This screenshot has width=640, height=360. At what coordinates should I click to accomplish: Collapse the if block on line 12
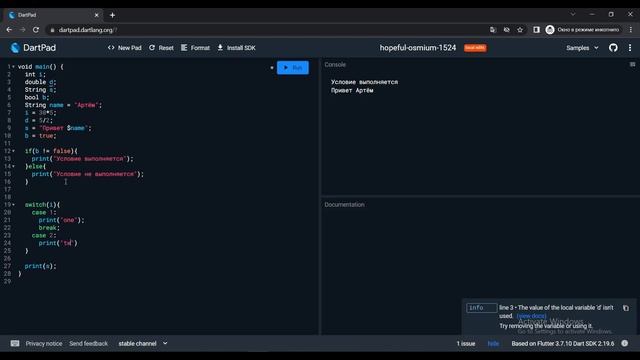point(13,151)
